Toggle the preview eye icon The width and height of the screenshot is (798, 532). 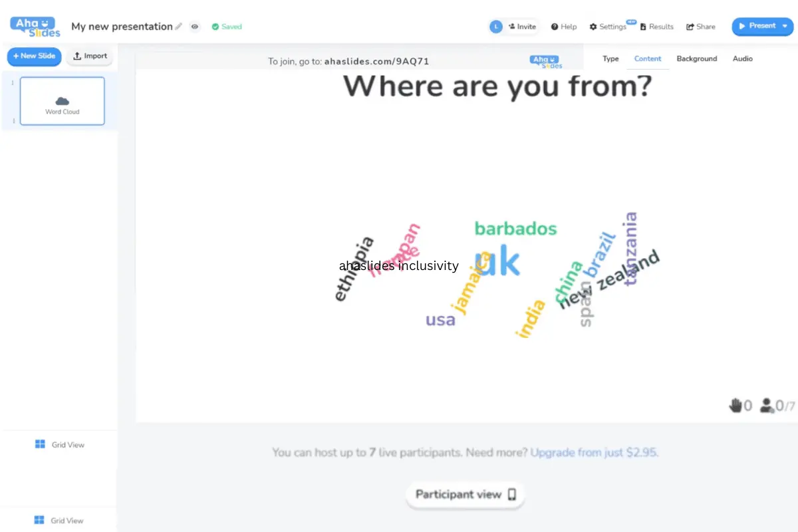coord(195,27)
